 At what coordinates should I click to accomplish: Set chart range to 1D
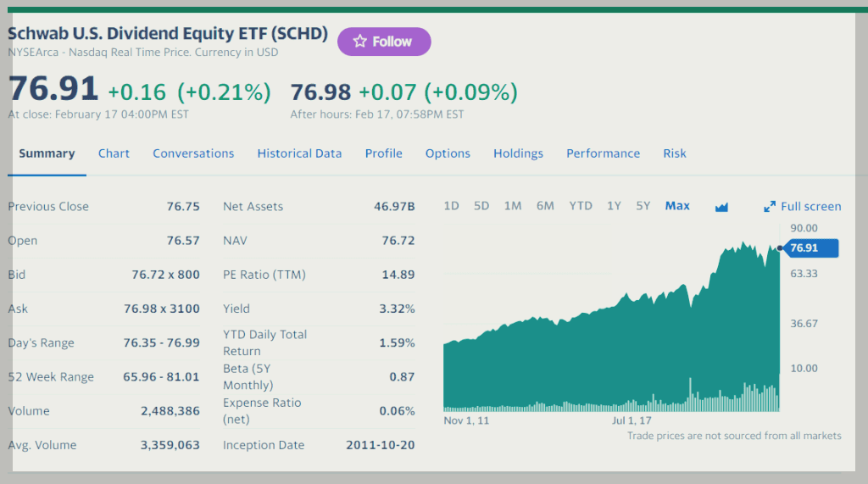(451, 206)
